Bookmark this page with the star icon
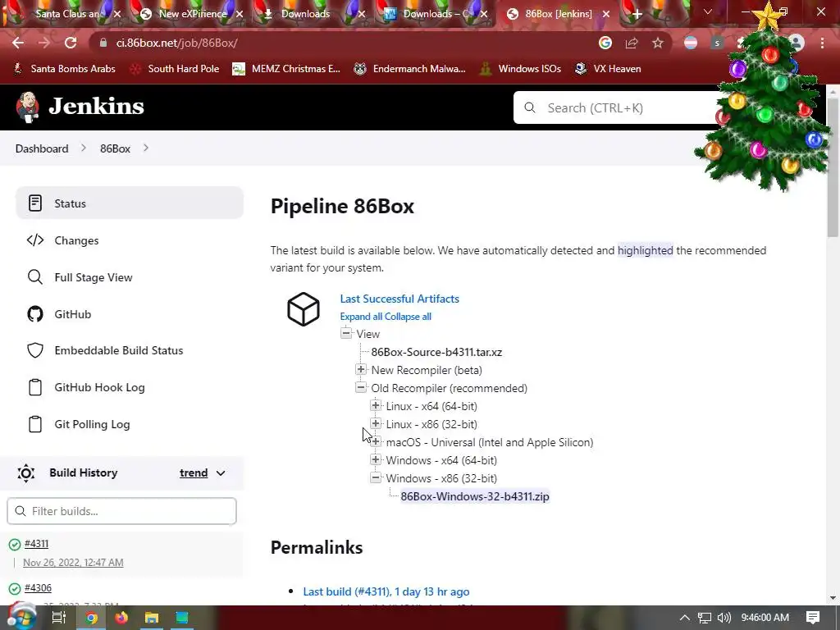Image resolution: width=840 pixels, height=630 pixels. 658,43
